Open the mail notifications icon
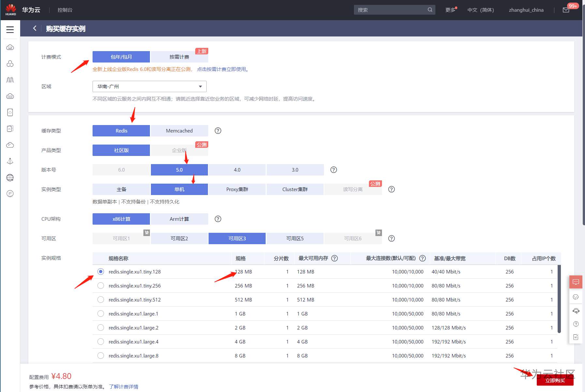 coord(566,10)
